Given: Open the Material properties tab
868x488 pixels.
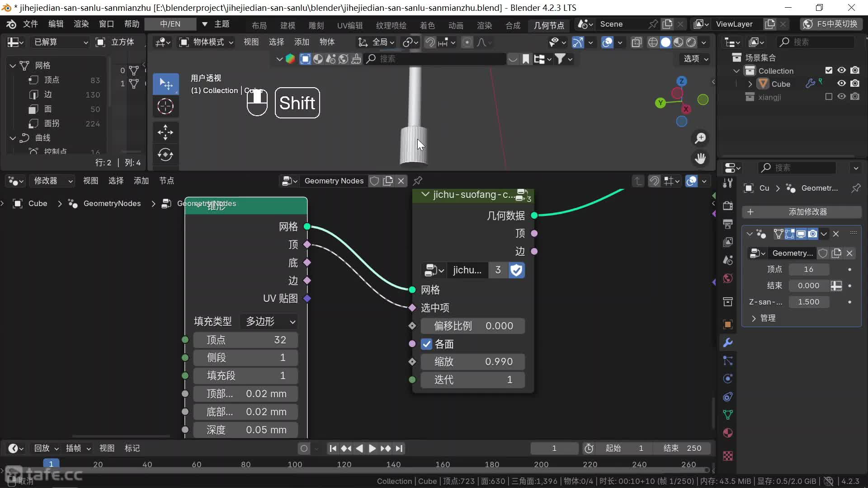Looking at the screenshot, I should point(728,433).
